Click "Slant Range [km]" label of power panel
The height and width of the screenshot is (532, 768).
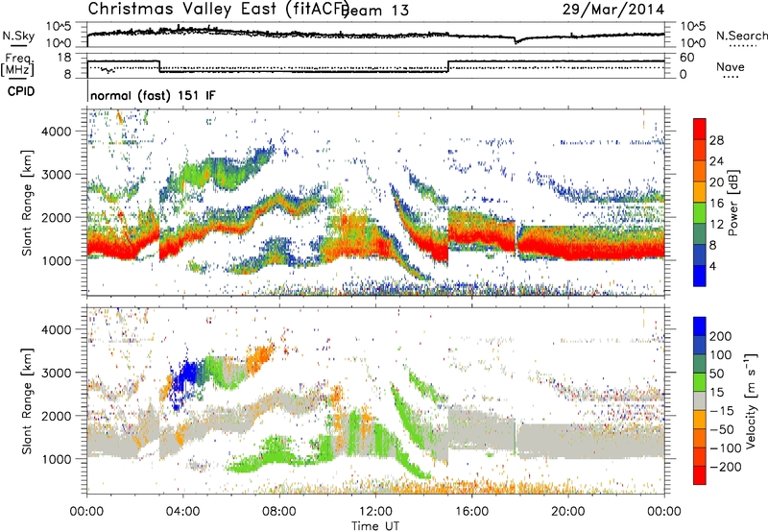pos(27,203)
